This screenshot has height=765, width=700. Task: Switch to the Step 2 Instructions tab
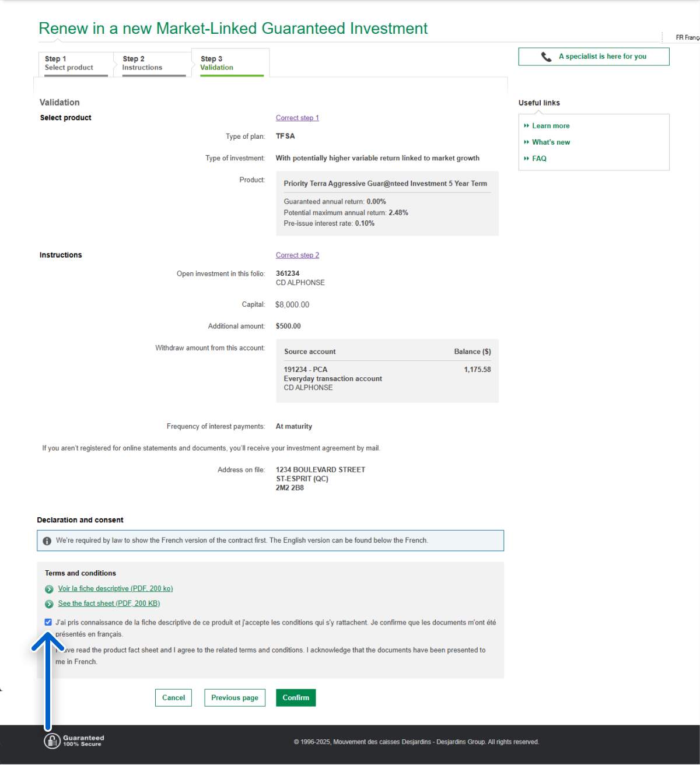pos(153,64)
